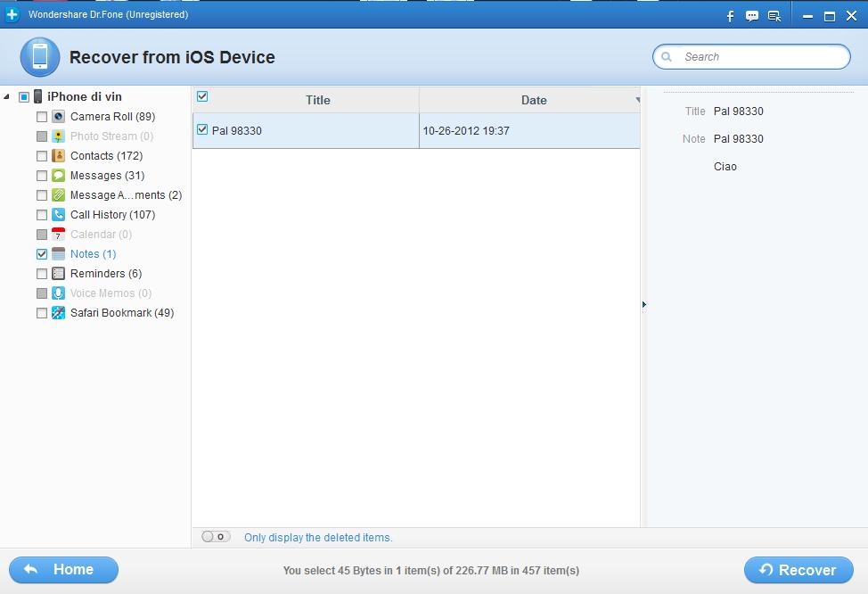This screenshot has width=868, height=594.
Task: Click the iOS device phone icon in header
Action: 40,57
